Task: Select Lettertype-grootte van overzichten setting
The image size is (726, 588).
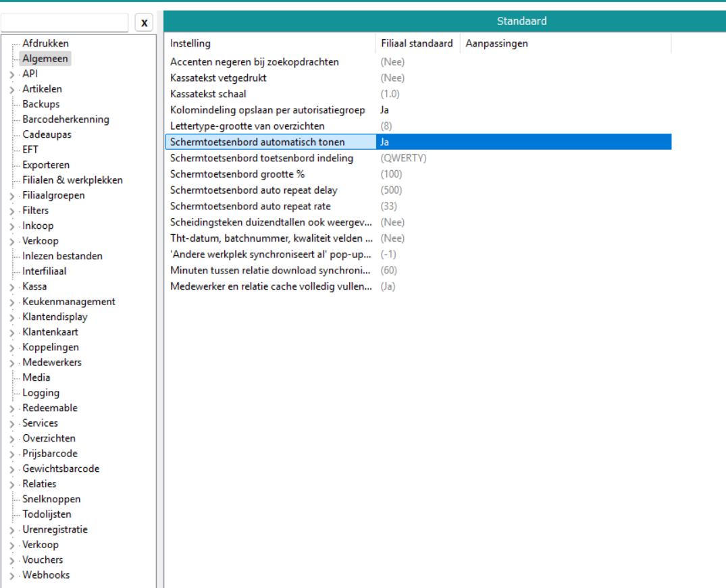Action: (247, 126)
